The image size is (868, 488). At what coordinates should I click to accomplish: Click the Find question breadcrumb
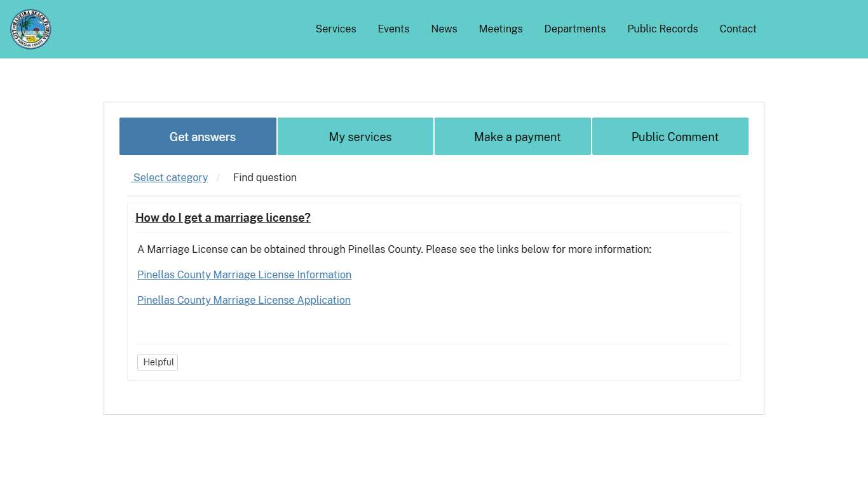tap(264, 178)
